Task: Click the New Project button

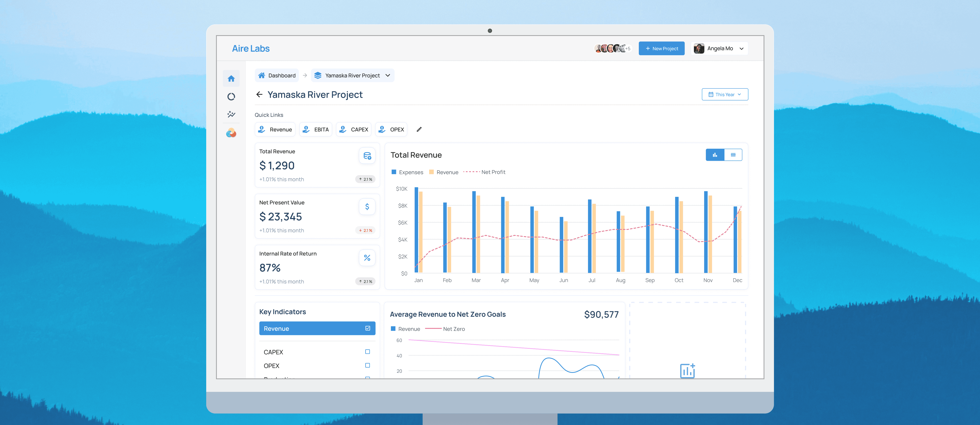Action: (661, 48)
